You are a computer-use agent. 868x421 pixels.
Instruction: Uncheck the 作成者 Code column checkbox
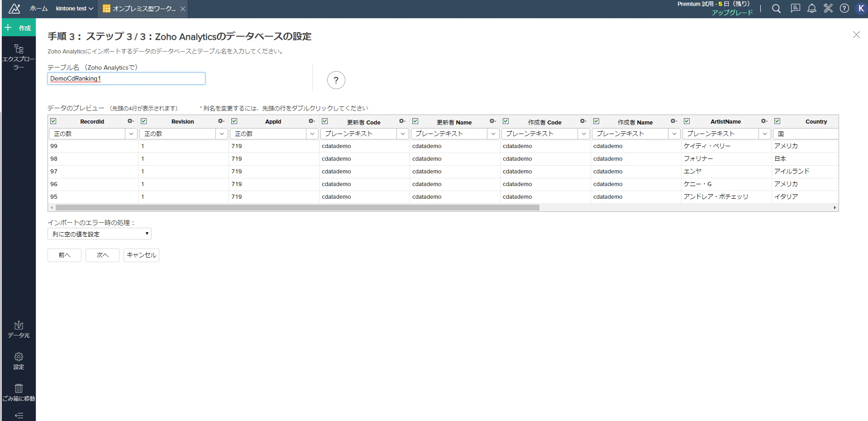click(x=506, y=121)
